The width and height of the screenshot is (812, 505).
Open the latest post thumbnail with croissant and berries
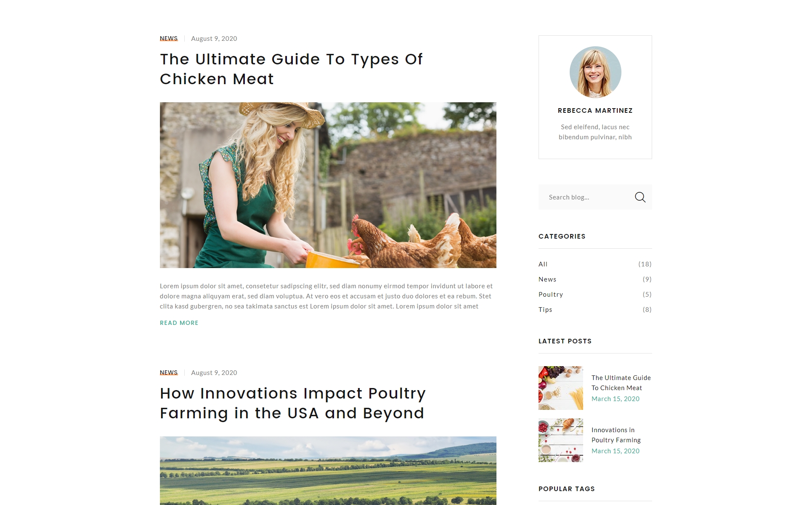561,440
